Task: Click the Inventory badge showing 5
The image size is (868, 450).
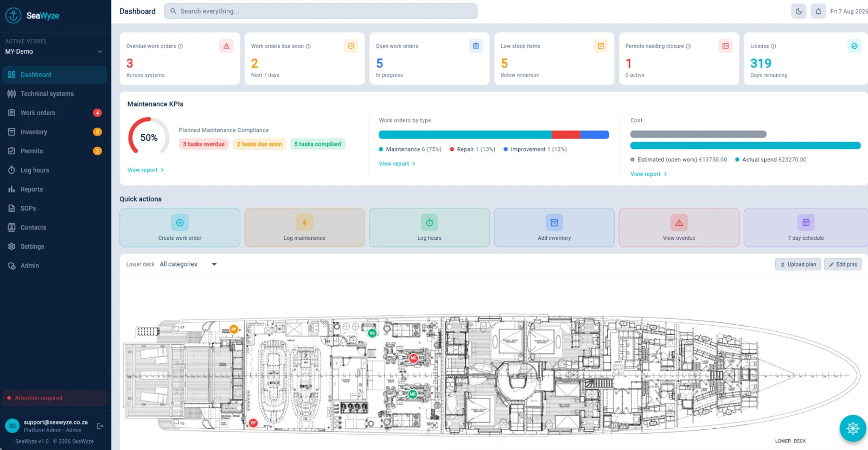Action: click(97, 132)
